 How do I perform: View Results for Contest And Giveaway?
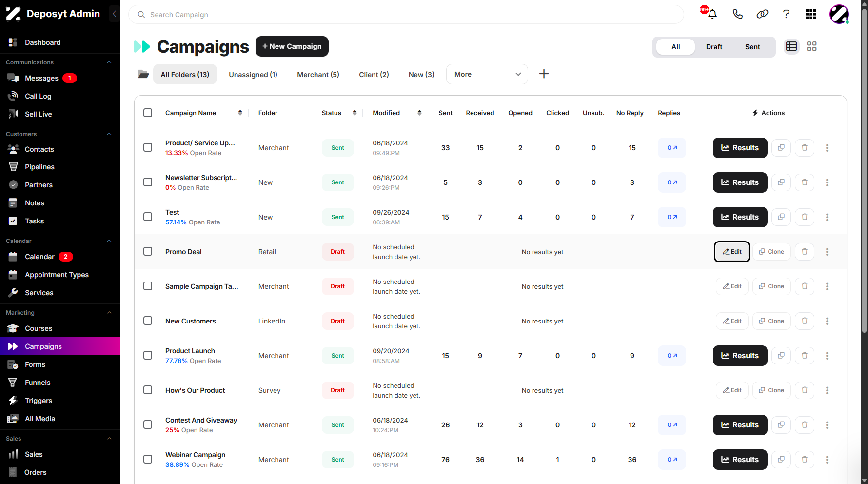coord(740,425)
